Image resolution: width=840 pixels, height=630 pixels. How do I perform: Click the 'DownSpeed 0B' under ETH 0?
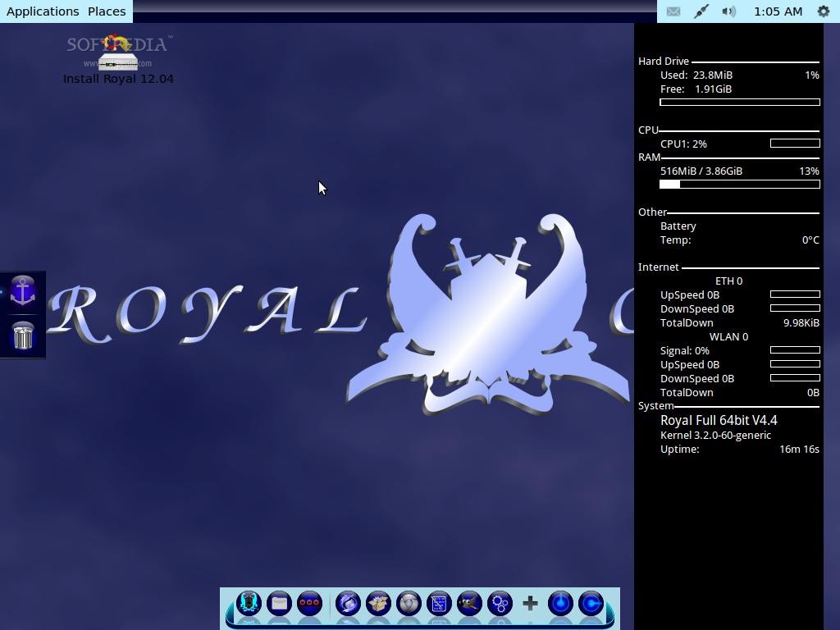coord(696,308)
